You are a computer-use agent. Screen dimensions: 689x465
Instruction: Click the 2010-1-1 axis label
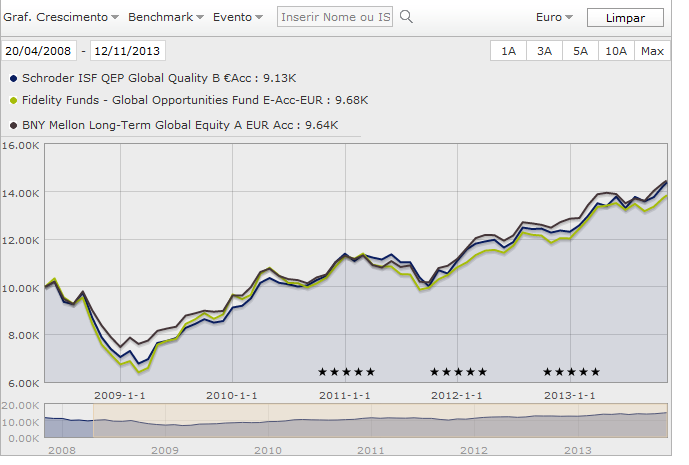232,396
